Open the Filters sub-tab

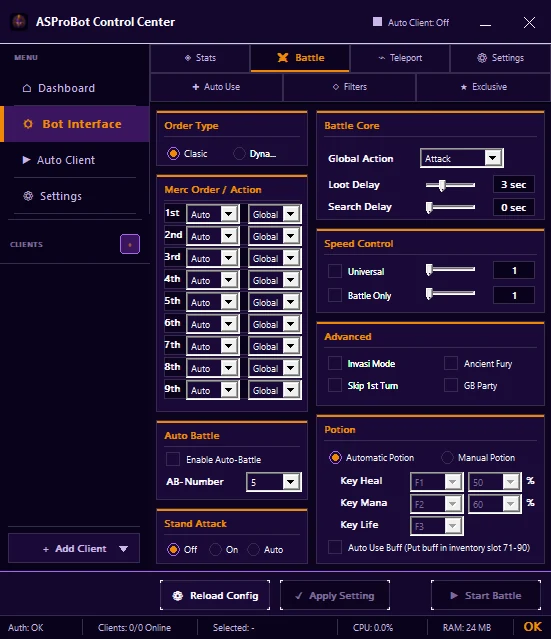(349, 87)
